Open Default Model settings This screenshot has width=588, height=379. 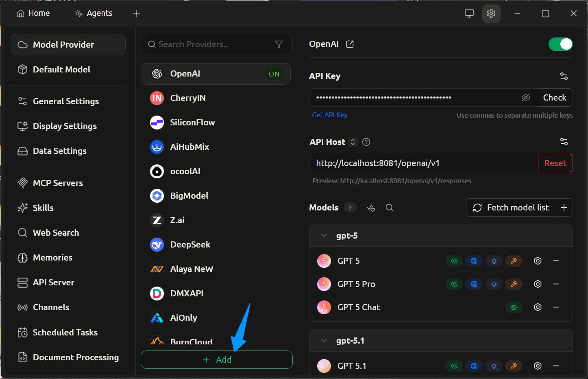(x=68, y=70)
